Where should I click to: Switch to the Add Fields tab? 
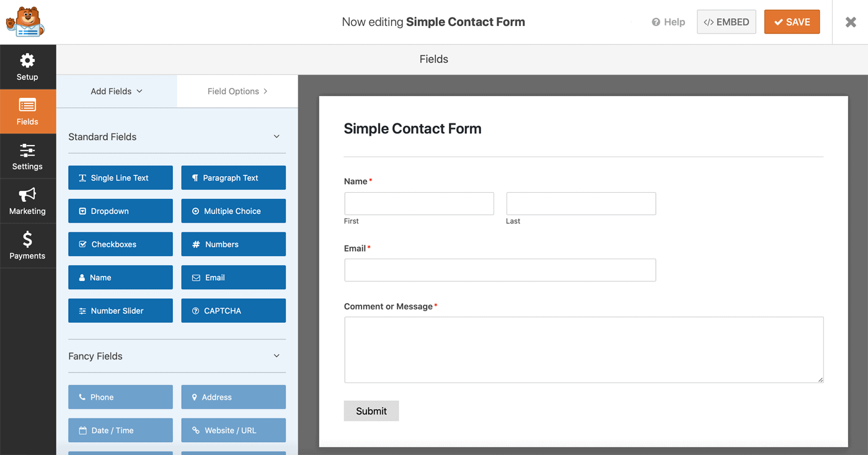click(117, 91)
